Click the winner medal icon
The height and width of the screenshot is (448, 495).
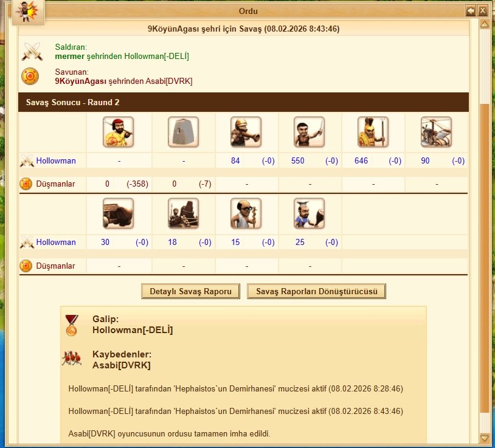coord(72,325)
